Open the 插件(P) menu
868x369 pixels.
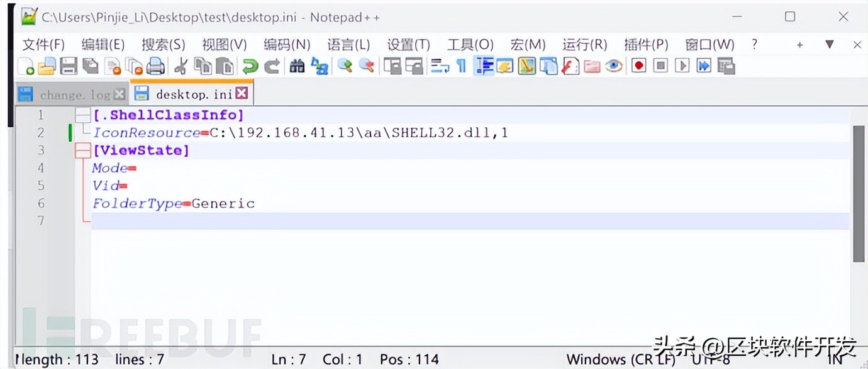point(645,45)
